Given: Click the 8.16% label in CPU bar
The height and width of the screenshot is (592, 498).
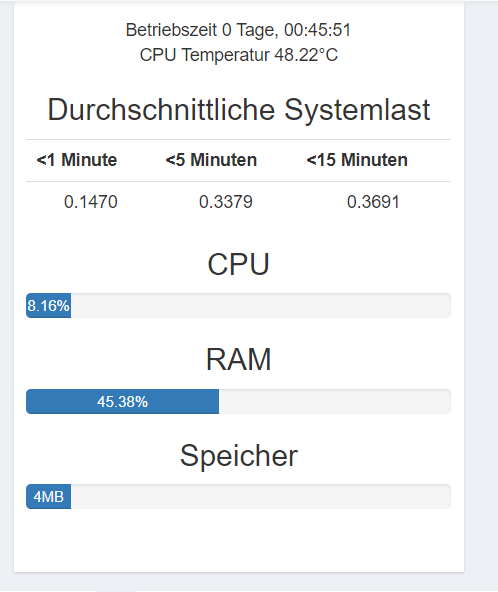Looking at the screenshot, I should pos(48,306).
